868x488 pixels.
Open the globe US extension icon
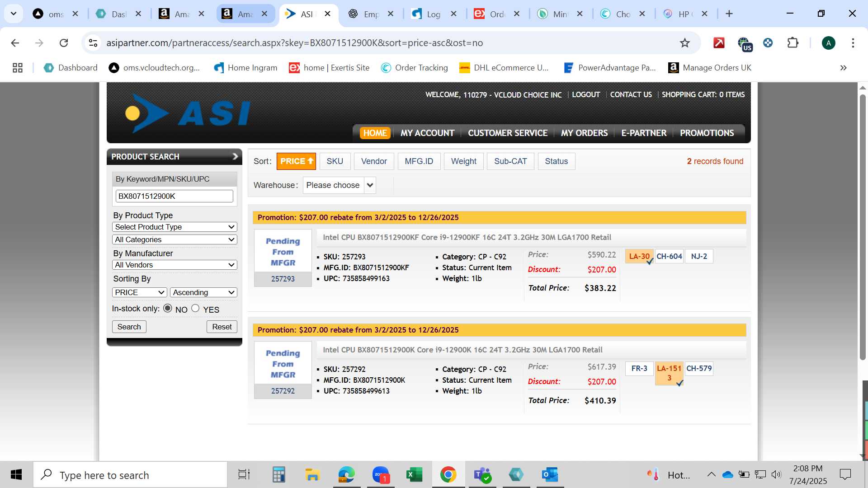(x=745, y=44)
